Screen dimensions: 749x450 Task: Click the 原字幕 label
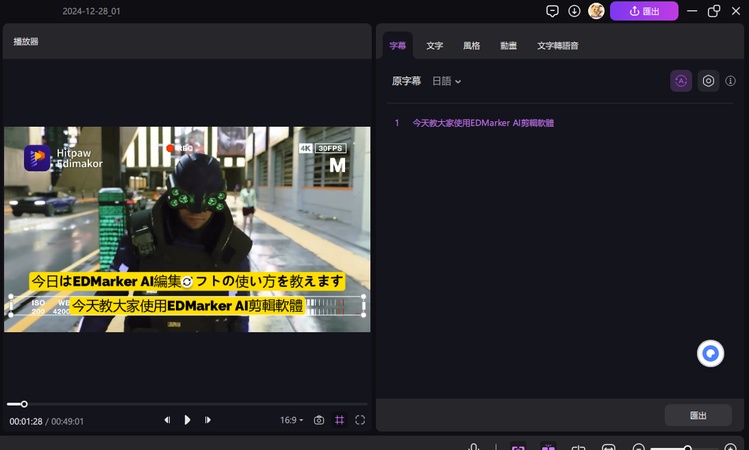(x=406, y=81)
